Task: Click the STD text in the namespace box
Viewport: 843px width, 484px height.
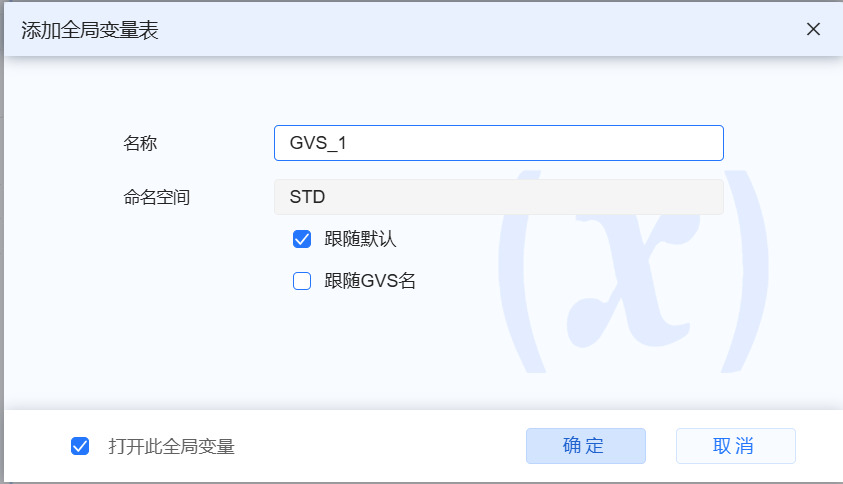Action: click(307, 197)
